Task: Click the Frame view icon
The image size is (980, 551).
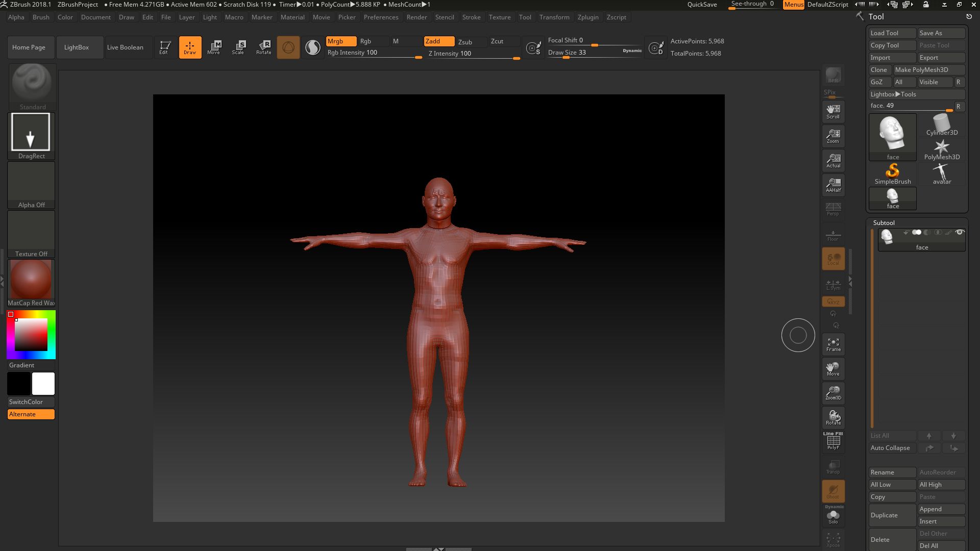Action: [833, 344]
